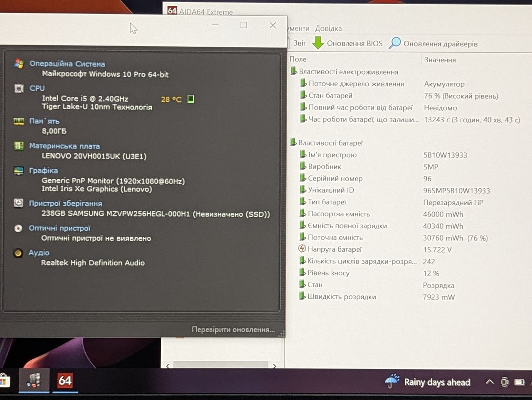The image size is (532, 400).
Task: Select the Напруга батареї row
Action: tap(409, 249)
